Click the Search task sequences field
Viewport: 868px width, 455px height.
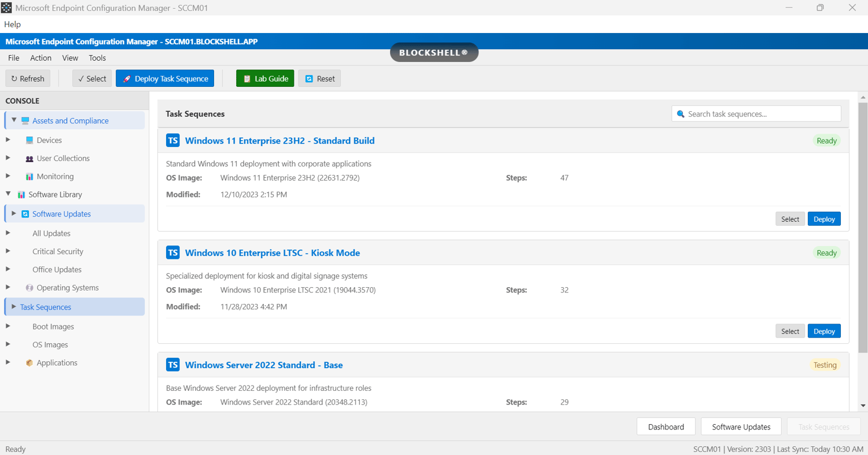(x=756, y=114)
